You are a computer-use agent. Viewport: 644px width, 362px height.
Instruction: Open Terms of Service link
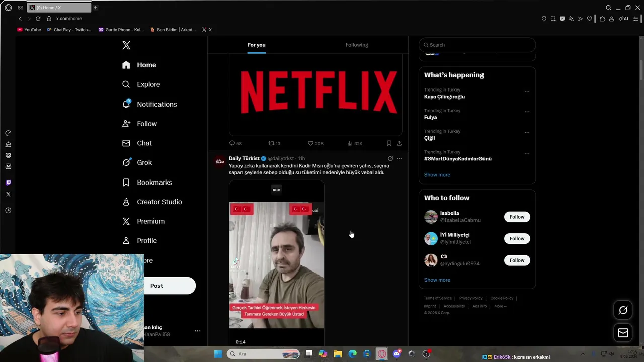pos(438,298)
